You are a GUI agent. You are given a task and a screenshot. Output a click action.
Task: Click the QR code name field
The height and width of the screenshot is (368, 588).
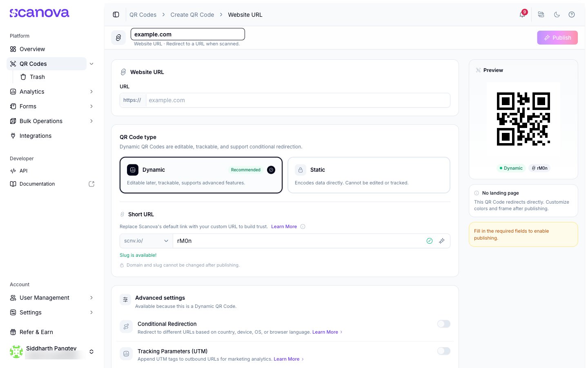(188, 34)
